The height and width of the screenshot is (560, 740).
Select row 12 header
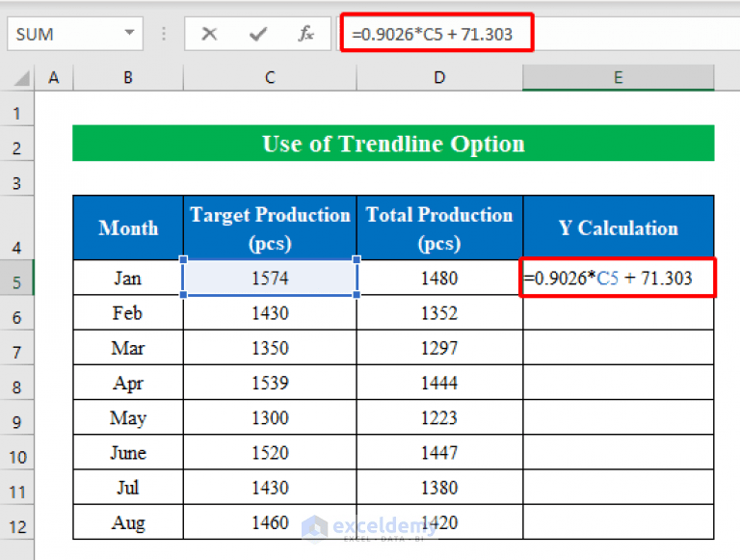click(17, 526)
